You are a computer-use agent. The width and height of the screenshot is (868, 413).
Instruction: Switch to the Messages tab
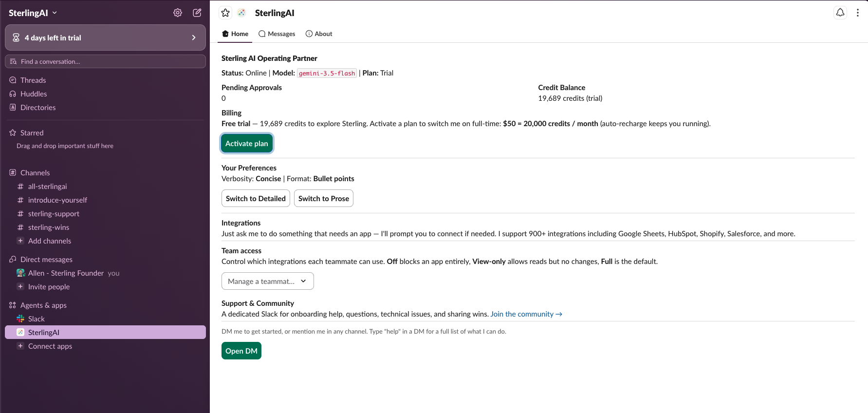[x=277, y=34]
